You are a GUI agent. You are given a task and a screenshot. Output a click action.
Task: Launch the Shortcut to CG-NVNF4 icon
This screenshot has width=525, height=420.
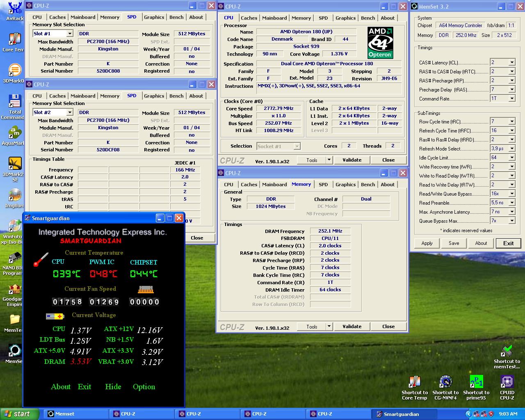(x=445, y=388)
